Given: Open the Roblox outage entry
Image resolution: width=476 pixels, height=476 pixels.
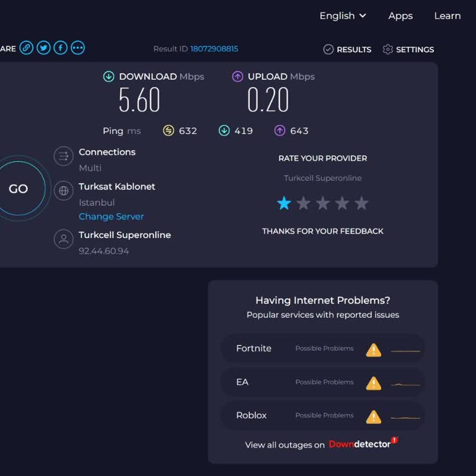Looking at the screenshot, I should [323, 415].
